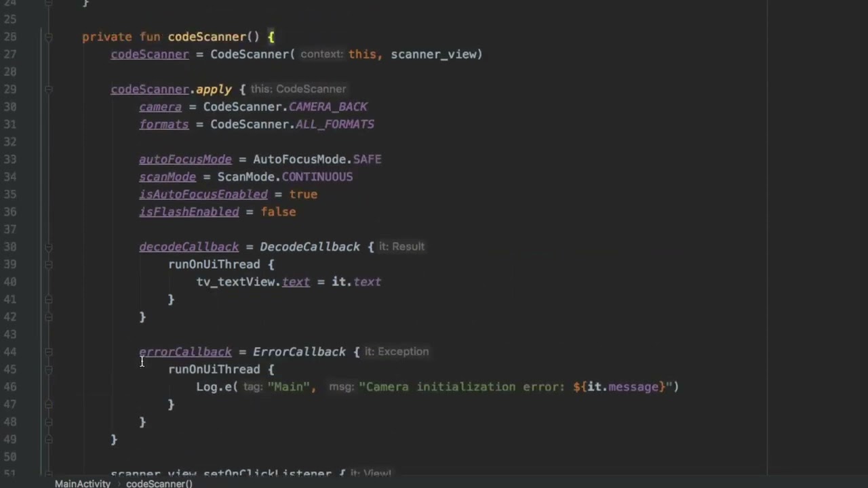Click the 'it: Result' inlay hint
Screen dimensions: 868x488
point(401,247)
